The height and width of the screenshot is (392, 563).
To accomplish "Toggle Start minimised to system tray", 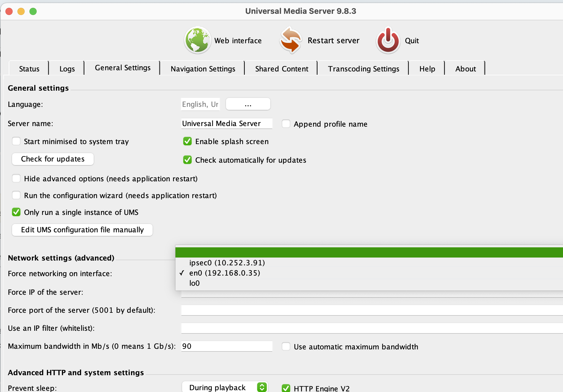I will click(16, 141).
